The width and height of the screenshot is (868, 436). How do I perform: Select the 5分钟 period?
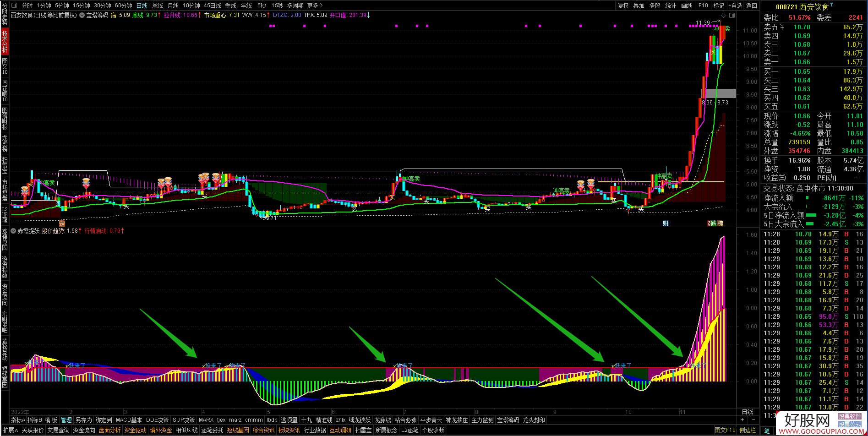tap(62, 5)
